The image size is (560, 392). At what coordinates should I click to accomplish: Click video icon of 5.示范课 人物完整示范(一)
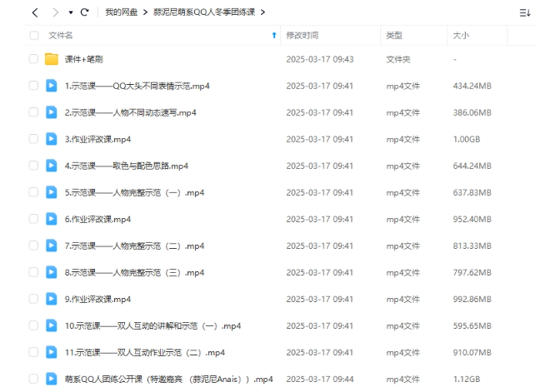point(52,192)
